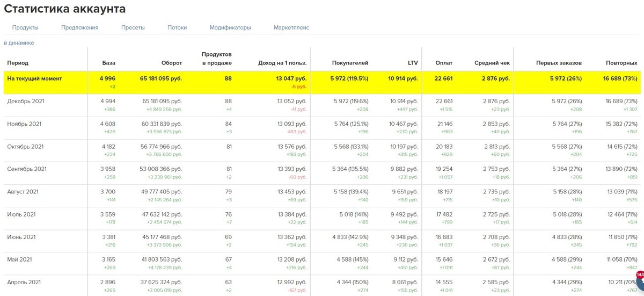Select the Декабрь 2021 row

[322, 105]
